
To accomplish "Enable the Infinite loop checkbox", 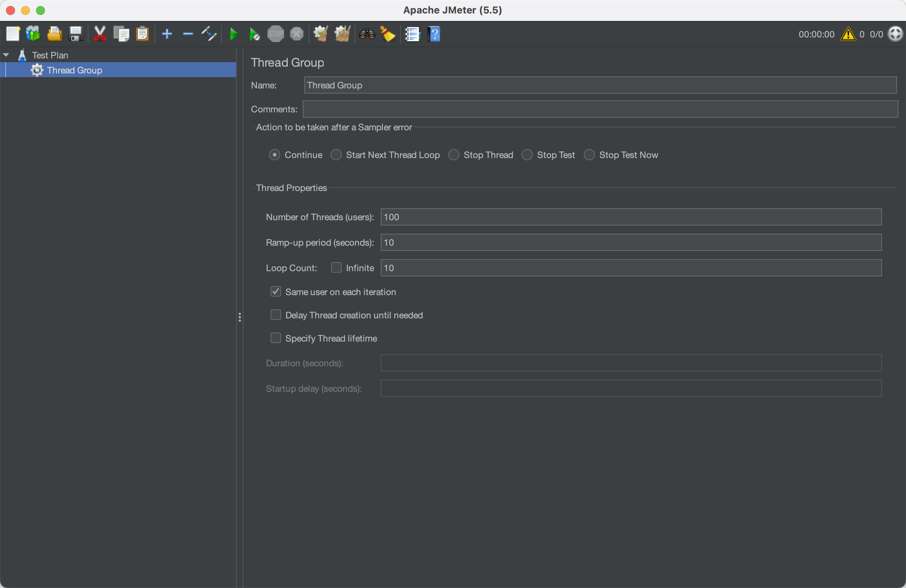I will (x=336, y=267).
